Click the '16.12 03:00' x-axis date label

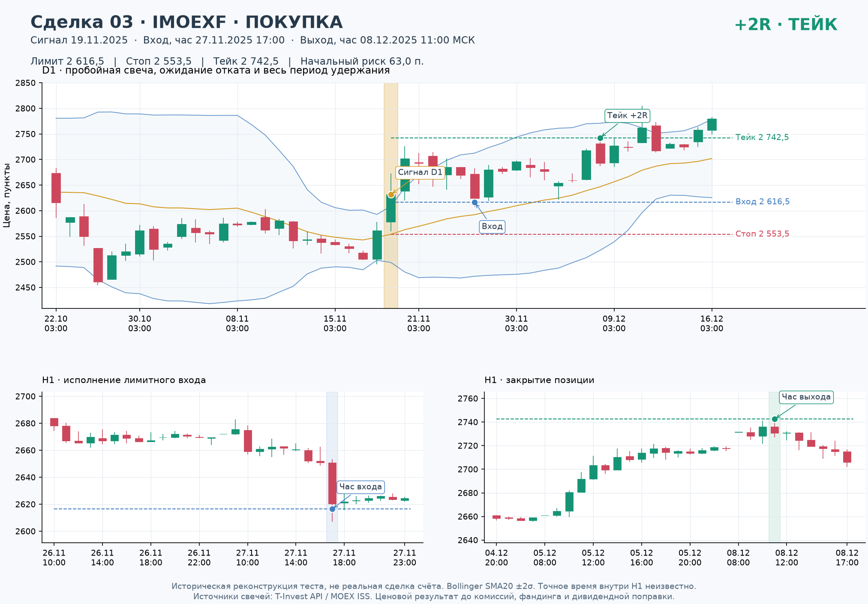coord(712,324)
